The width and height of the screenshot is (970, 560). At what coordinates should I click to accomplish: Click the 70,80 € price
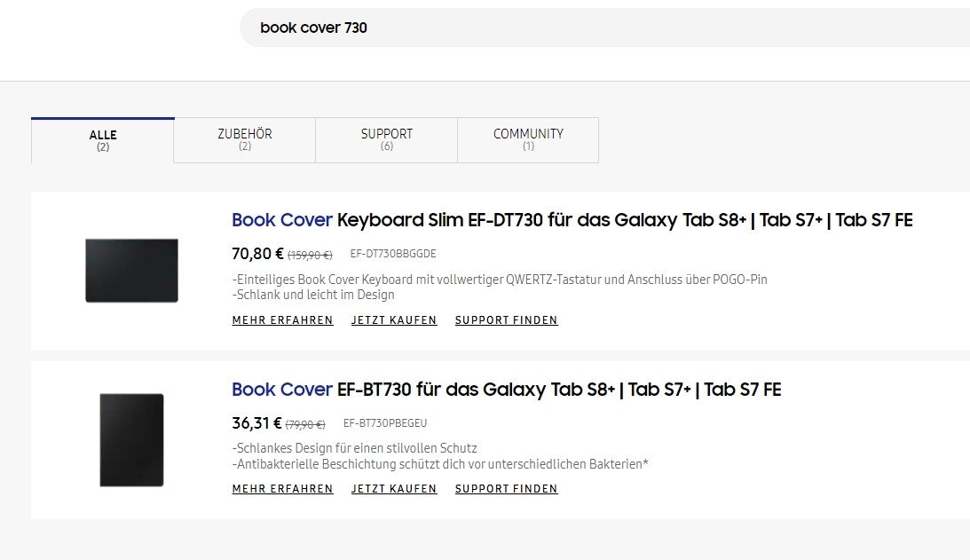(257, 254)
